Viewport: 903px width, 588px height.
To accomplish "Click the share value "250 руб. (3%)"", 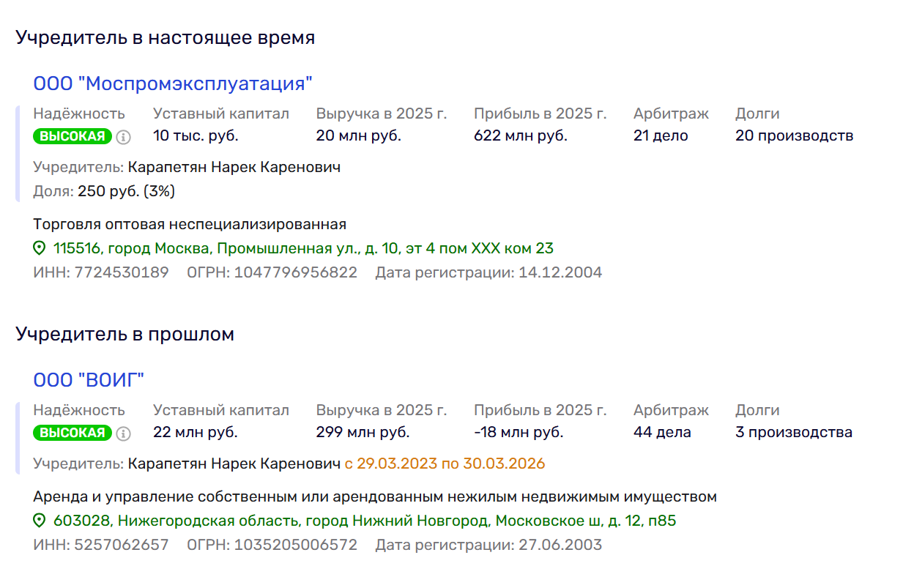I will pyautogui.click(x=126, y=192).
